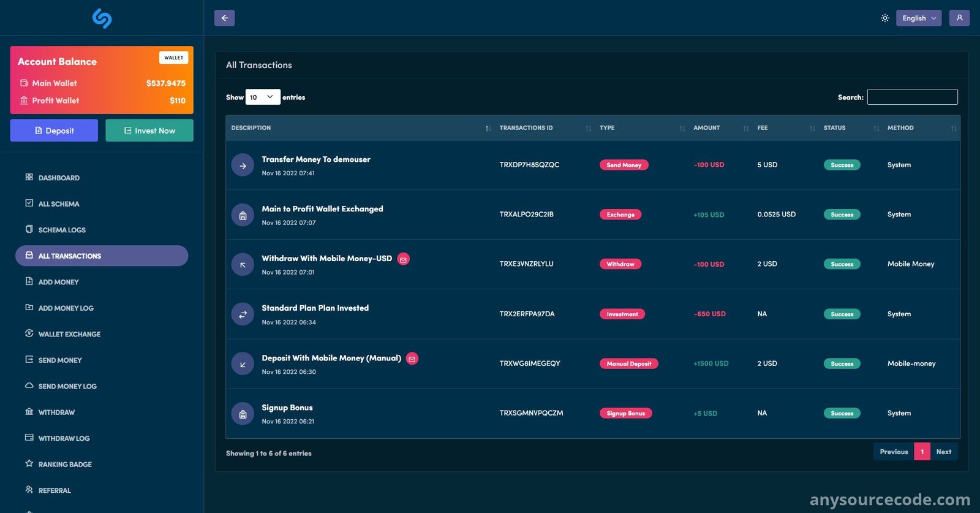This screenshot has width=980, height=513.
Task: Open Schema Logs menu item
Action: coord(102,230)
